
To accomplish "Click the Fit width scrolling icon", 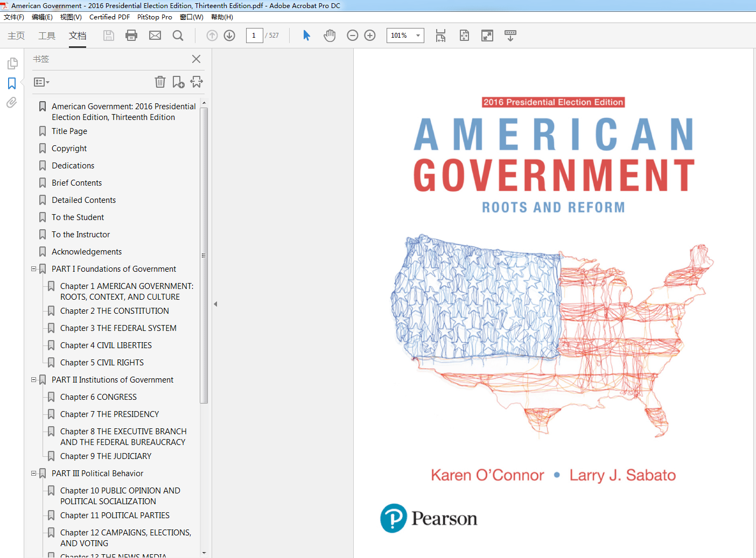I will [440, 36].
